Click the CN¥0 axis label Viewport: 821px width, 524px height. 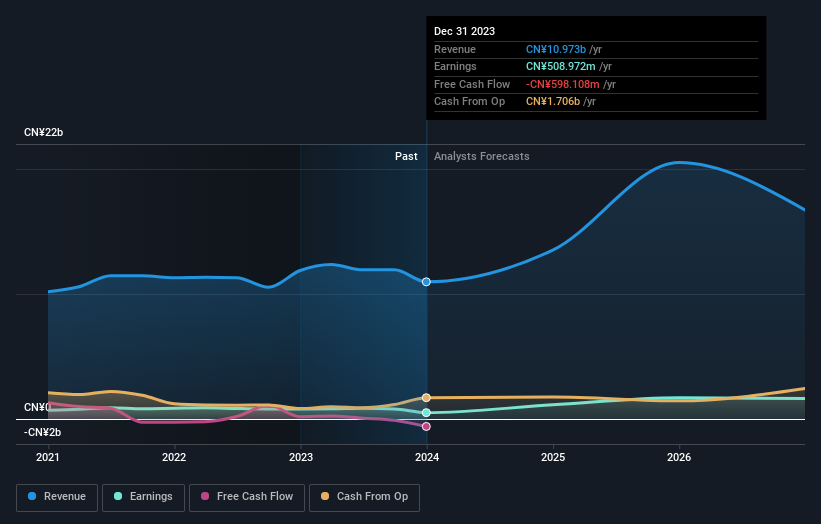(x=38, y=407)
